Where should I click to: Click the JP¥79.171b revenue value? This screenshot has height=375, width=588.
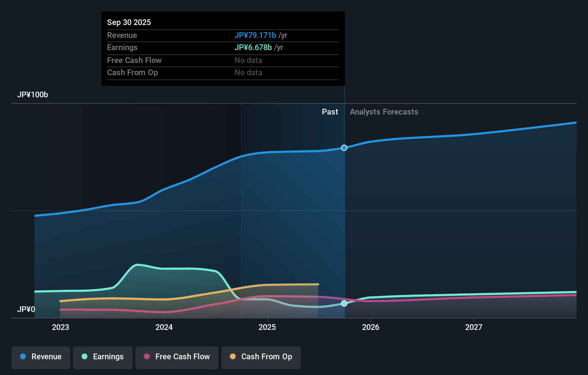pos(255,35)
